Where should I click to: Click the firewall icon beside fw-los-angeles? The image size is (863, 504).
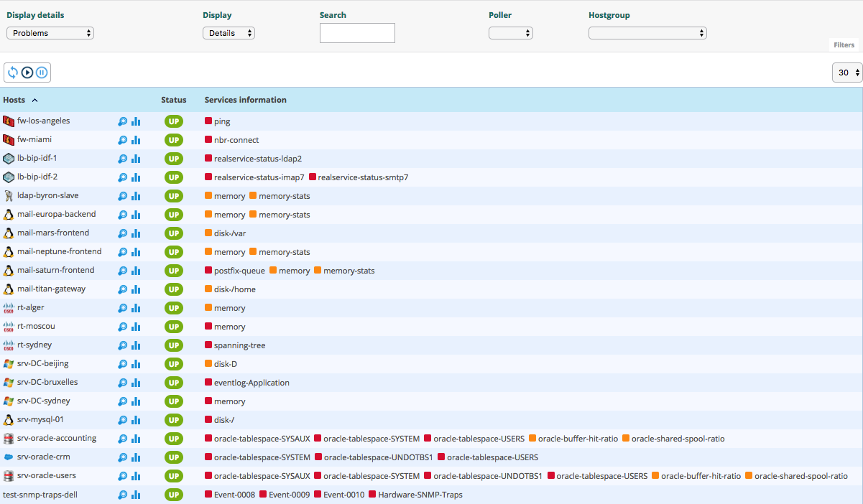pyautogui.click(x=9, y=121)
